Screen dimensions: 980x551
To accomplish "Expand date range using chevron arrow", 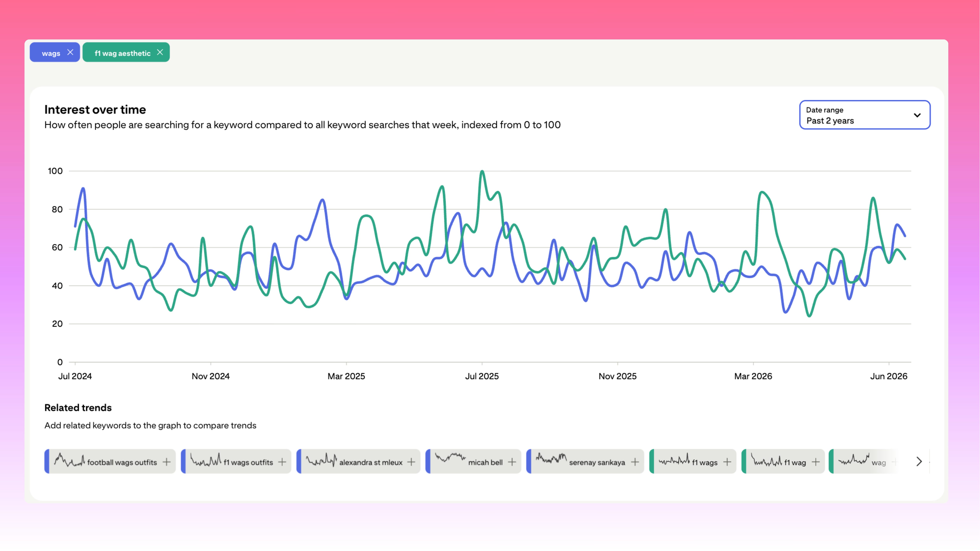I will tap(917, 115).
